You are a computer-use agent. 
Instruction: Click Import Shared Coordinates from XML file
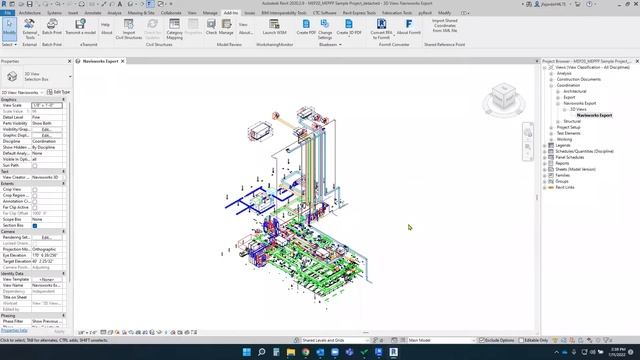[444, 25]
